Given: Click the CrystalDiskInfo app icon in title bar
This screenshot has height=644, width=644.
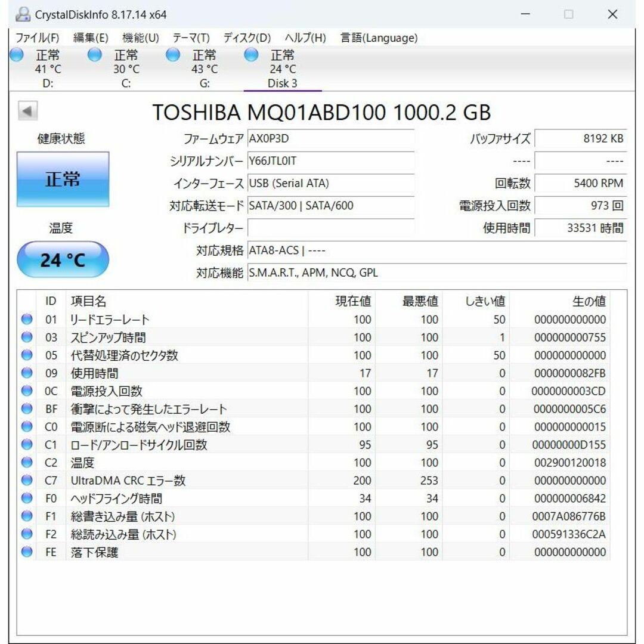Looking at the screenshot, I should click(x=23, y=14).
